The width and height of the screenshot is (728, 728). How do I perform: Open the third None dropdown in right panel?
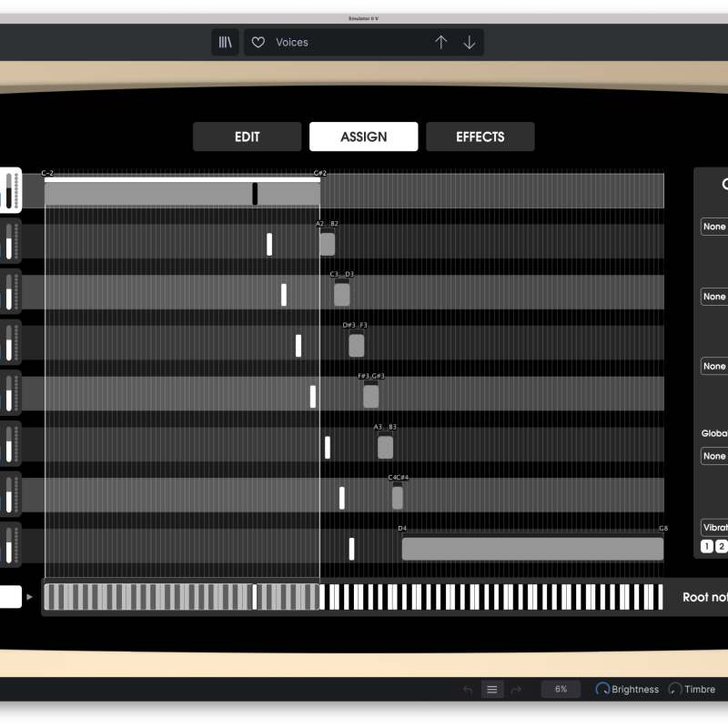[714, 366]
